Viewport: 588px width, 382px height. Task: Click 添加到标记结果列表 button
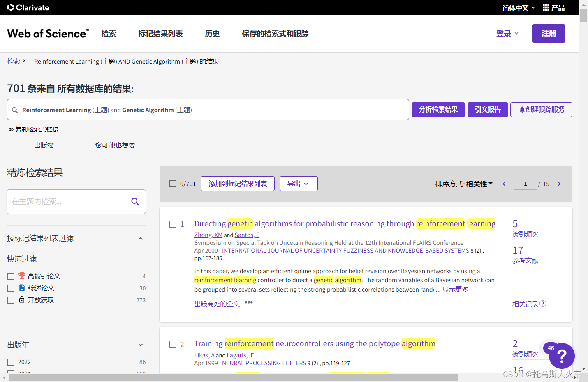[238, 184]
